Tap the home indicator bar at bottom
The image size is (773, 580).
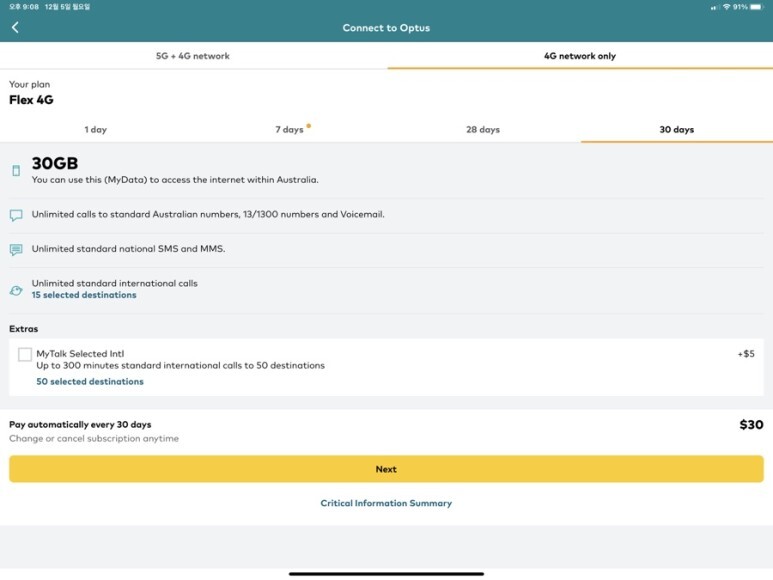click(386, 574)
